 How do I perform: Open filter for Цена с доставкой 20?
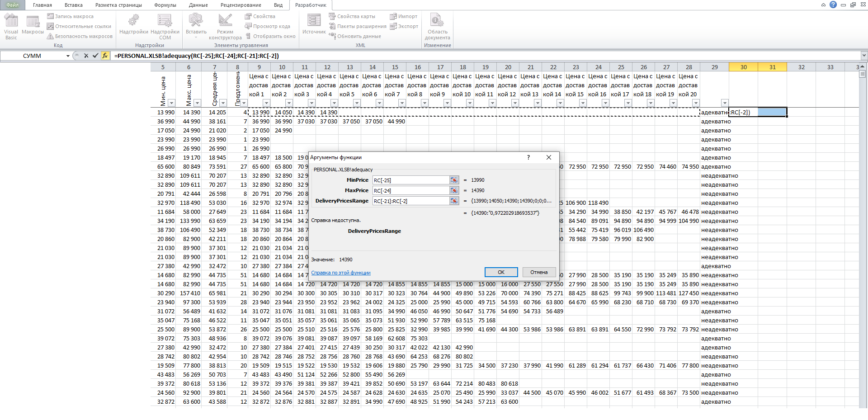pyautogui.click(x=696, y=103)
